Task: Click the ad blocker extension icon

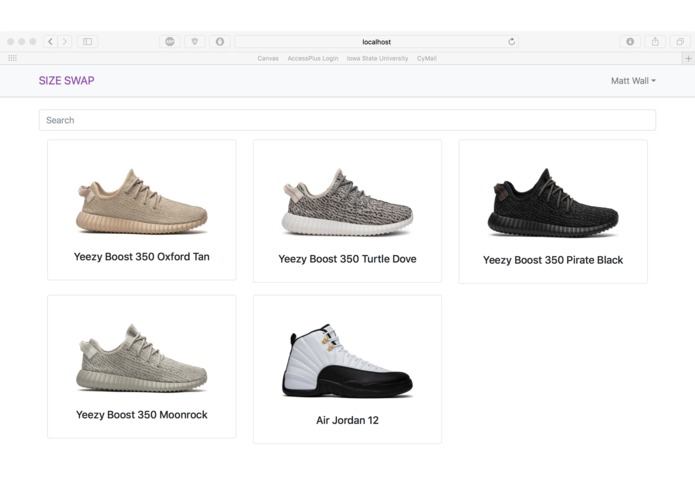Action: (x=170, y=42)
